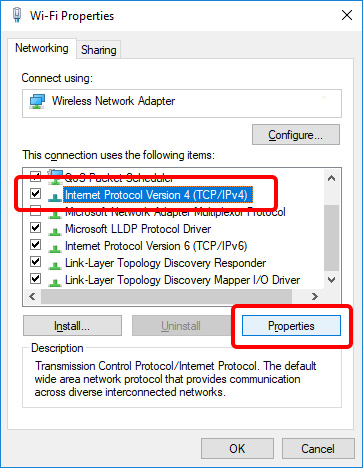Click the Configure... button

coord(296,135)
